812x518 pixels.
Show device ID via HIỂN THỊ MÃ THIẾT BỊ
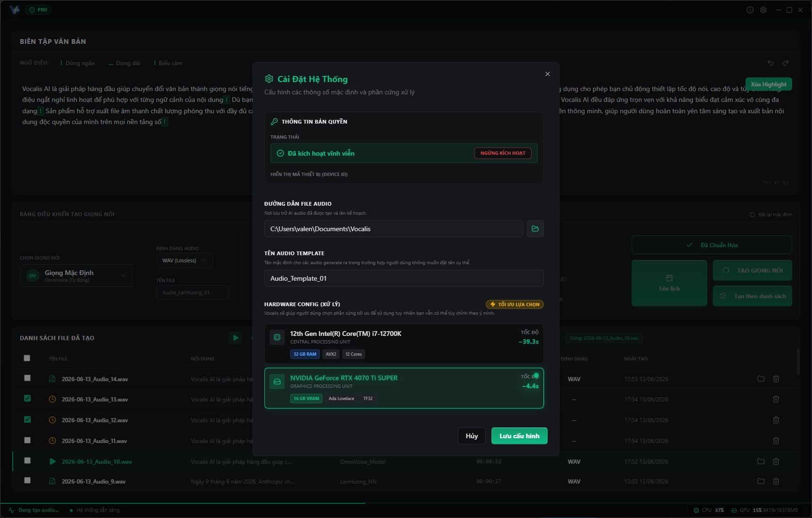pyautogui.click(x=309, y=175)
